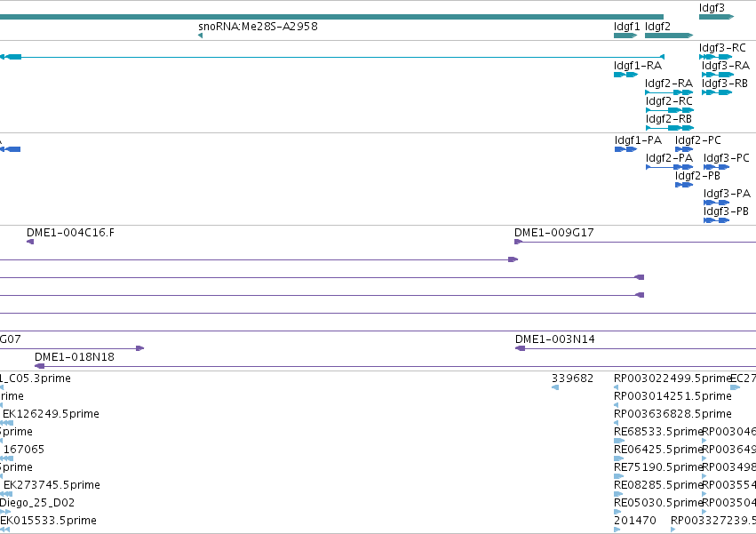Select the Idgf3-PA protein feature

tap(716, 203)
